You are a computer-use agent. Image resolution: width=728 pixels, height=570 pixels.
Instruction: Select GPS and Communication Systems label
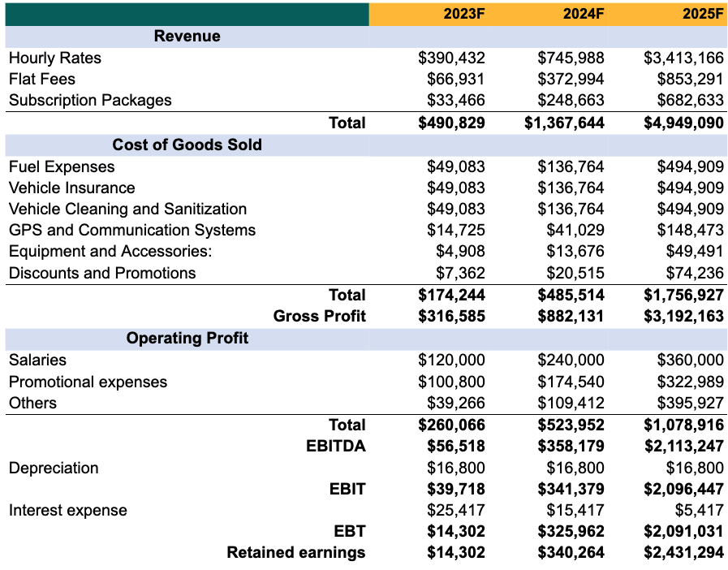[x=132, y=230]
